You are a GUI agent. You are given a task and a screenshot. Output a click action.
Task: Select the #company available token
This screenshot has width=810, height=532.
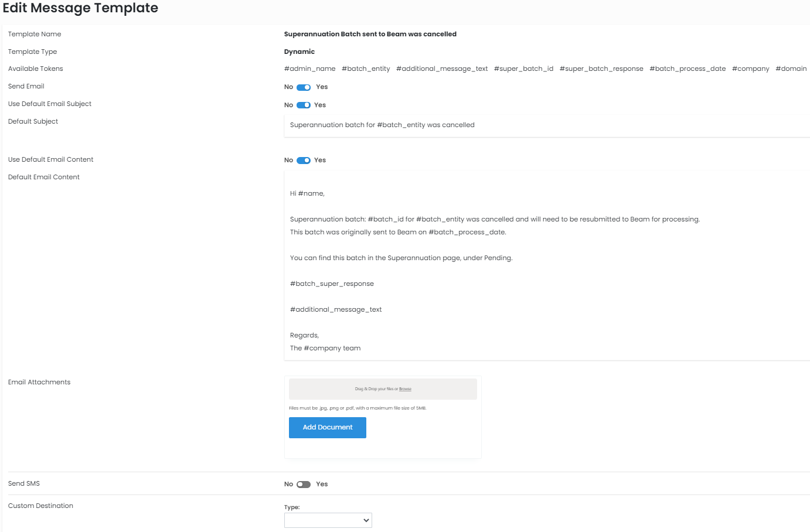[750, 69]
